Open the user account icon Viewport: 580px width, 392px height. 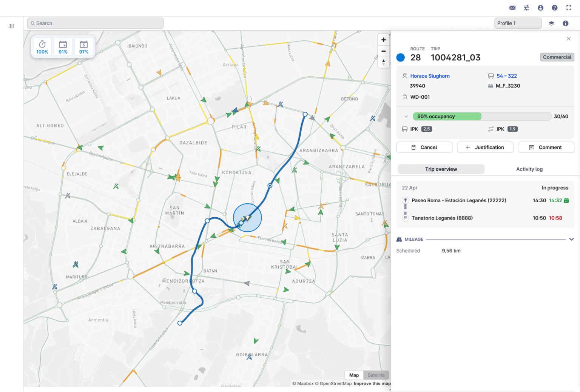tap(540, 8)
